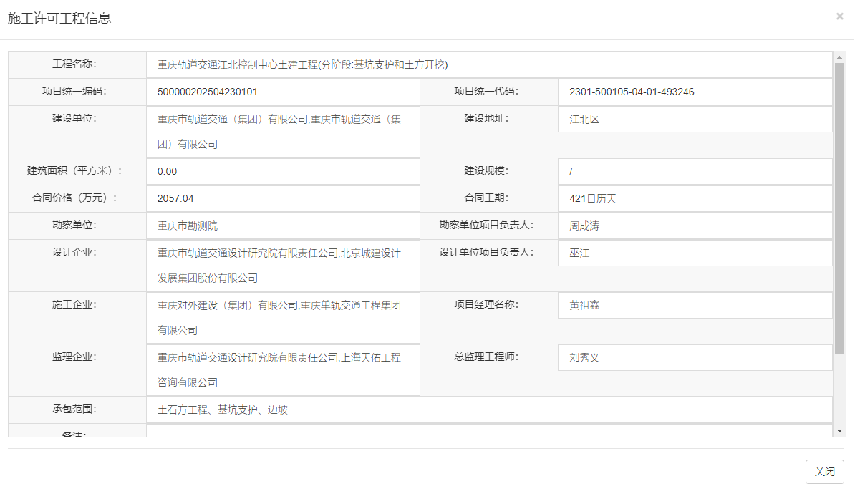This screenshot has height=504, width=855.
Task: Close the dialog with the X icon
Action: click(839, 16)
